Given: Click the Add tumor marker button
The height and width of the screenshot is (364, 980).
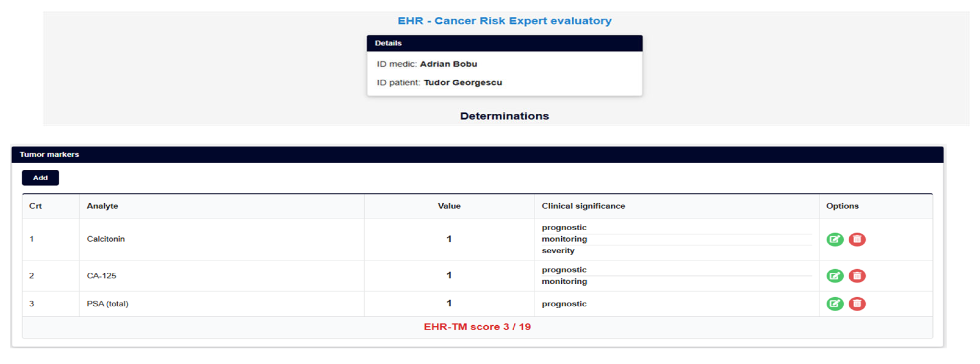Looking at the screenshot, I should tap(40, 178).
